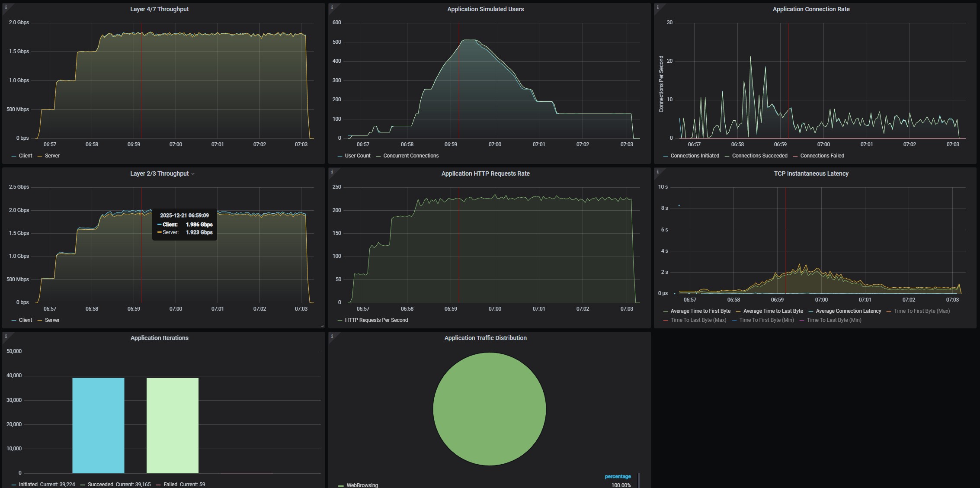The width and height of the screenshot is (980, 488).
Task: Toggle Concurrent Connections series in legend
Action: pyautogui.click(x=410, y=156)
